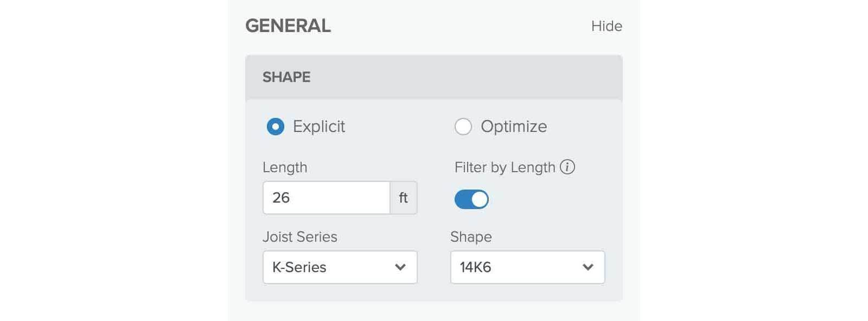Click the Explicit option label text
This screenshot has width=868, height=321.
[x=319, y=127]
